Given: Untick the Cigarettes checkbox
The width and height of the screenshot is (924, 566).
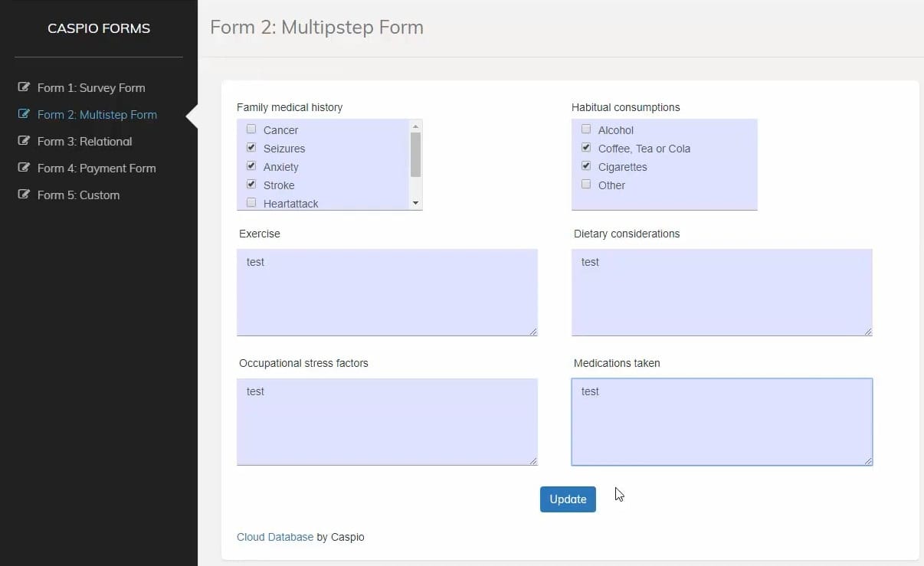Looking at the screenshot, I should pyautogui.click(x=586, y=166).
